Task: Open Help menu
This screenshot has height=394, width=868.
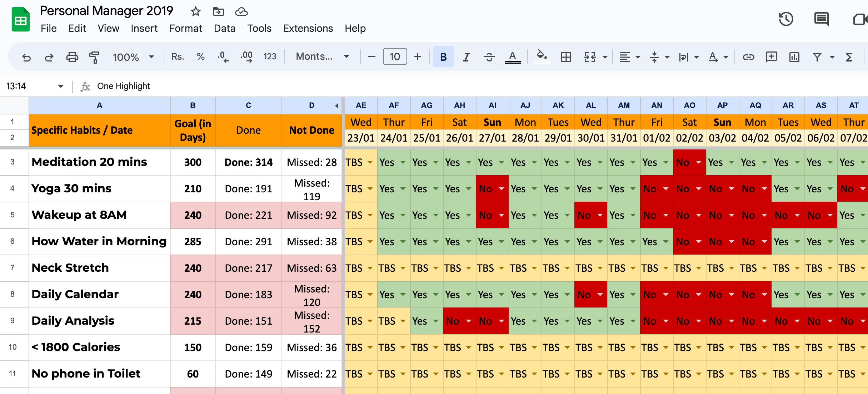Action: (355, 28)
